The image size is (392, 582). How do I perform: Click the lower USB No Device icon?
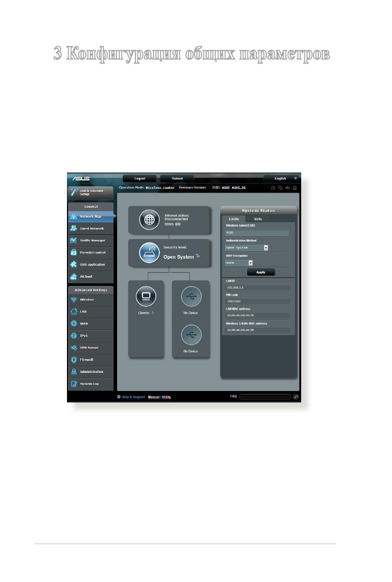[x=191, y=335]
